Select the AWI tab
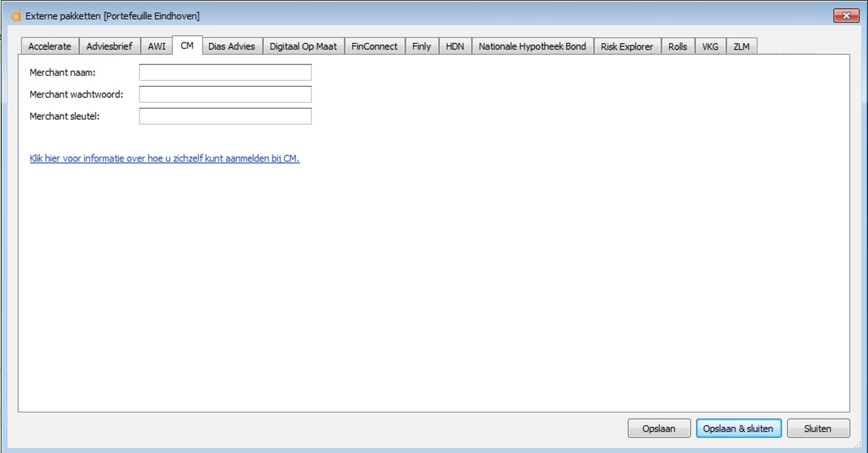The height and width of the screenshot is (453, 868). 157,46
